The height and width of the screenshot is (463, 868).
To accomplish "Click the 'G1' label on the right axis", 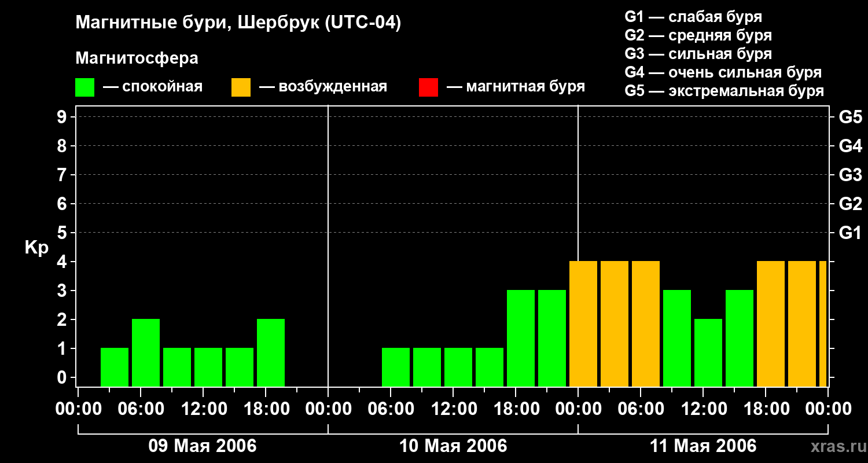I will point(850,233).
